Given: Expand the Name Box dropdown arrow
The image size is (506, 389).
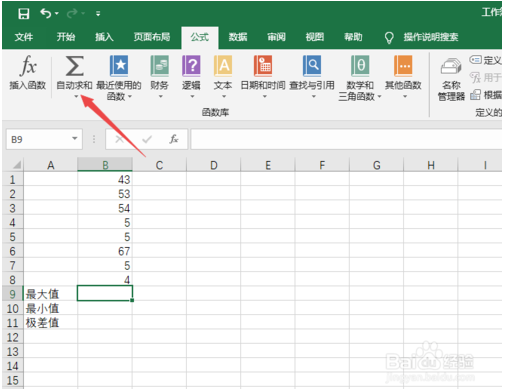Looking at the screenshot, I should (x=75, y=139).
